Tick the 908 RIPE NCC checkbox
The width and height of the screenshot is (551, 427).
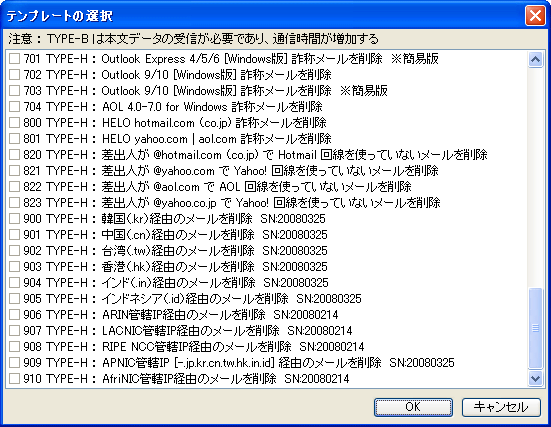pos(14,347)
